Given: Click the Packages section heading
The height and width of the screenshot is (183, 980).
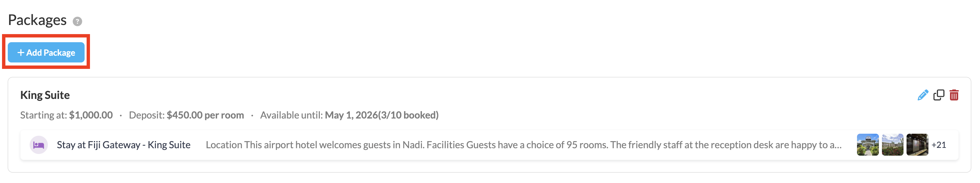Looking at the screenshot, I should (37, 20).
